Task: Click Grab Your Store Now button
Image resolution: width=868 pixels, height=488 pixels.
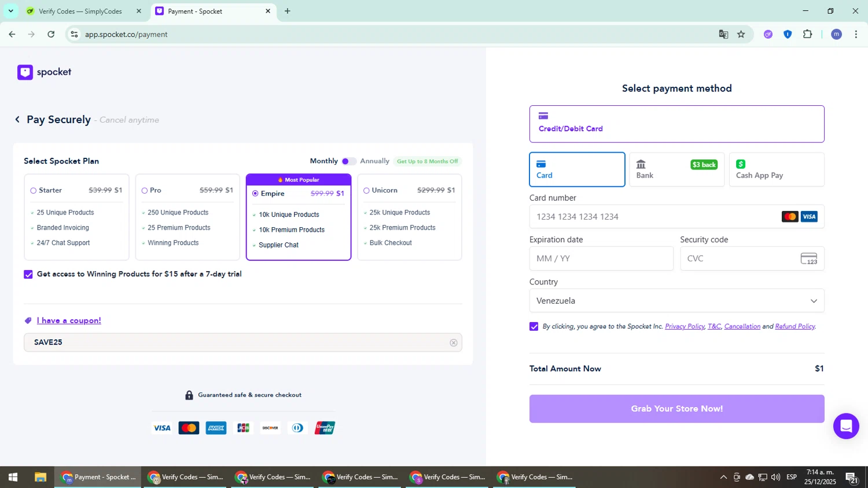Action: click(x=676, y=409)
